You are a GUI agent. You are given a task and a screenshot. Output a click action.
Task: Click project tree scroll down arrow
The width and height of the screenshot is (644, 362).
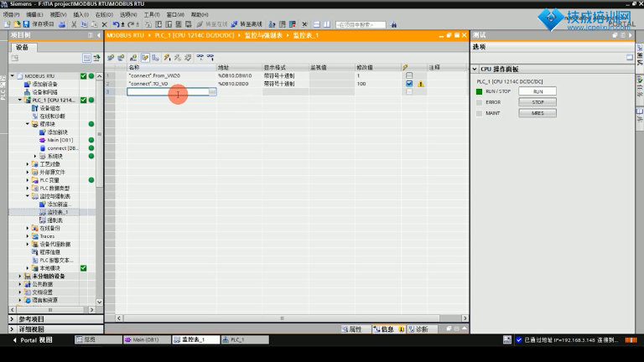tap(100, 302)
